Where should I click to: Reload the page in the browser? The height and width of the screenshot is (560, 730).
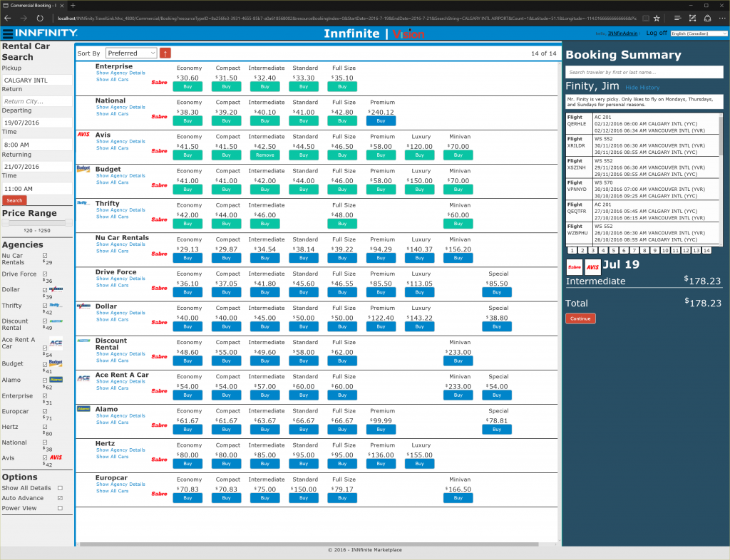coord(40,18)
